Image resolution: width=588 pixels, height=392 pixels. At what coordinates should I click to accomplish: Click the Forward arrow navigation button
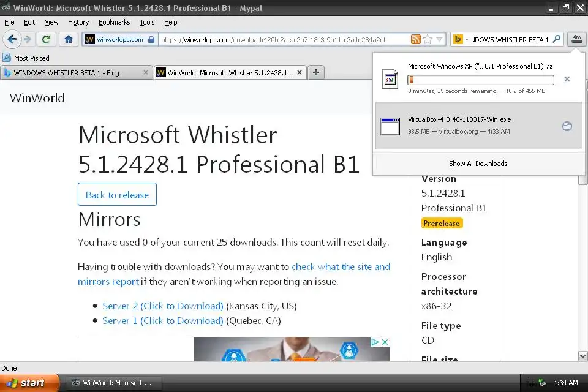click(x=28, y=39)
